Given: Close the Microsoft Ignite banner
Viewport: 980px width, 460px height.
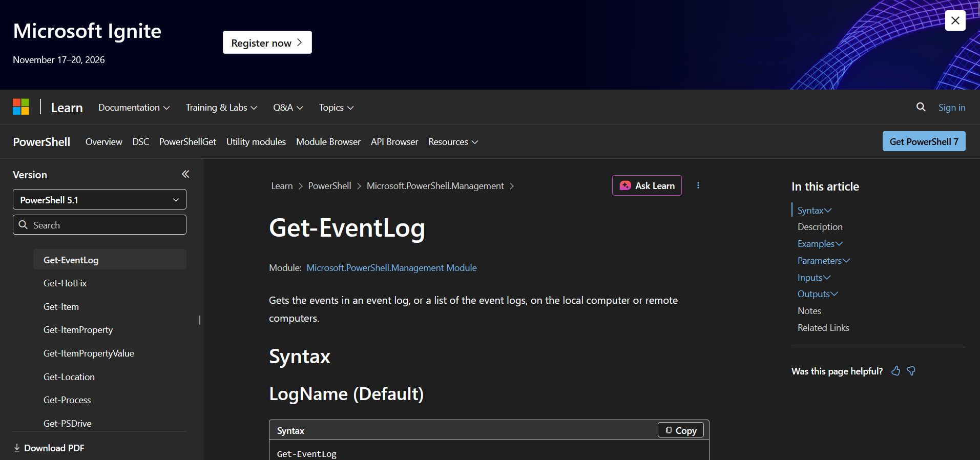Looking at the screenshot, I should point(955,20).
